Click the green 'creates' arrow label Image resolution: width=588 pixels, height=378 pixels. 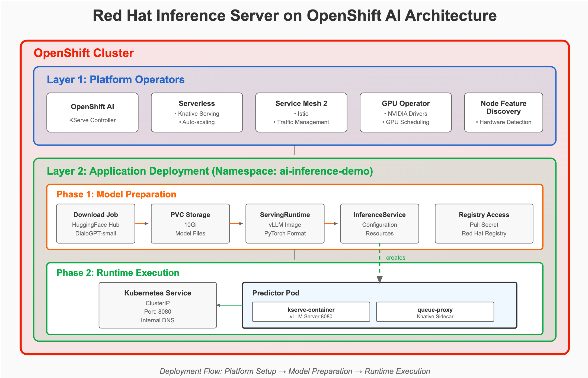coord(395,258)
